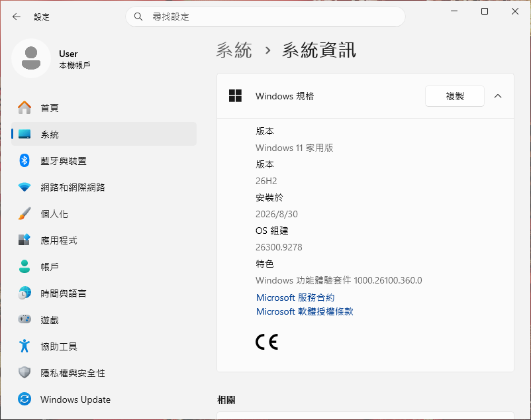Open the 首頁 home icon
This screenshot has width=531, height=420.
(24, 108)
